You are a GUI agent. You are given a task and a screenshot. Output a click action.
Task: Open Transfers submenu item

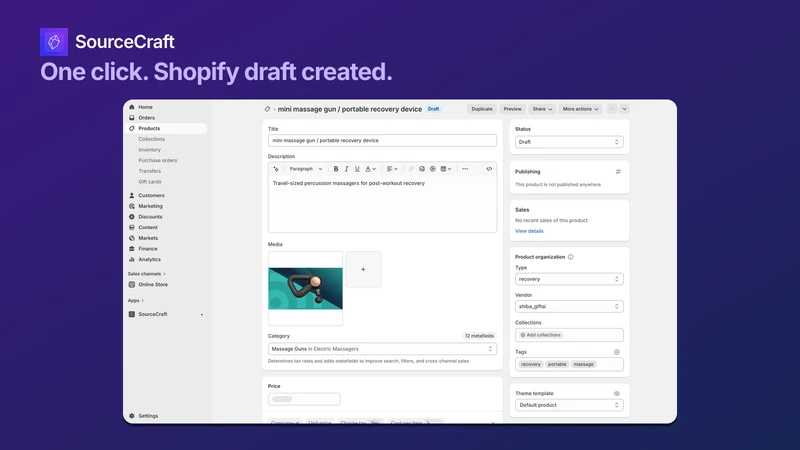click(x=149, y=171)
